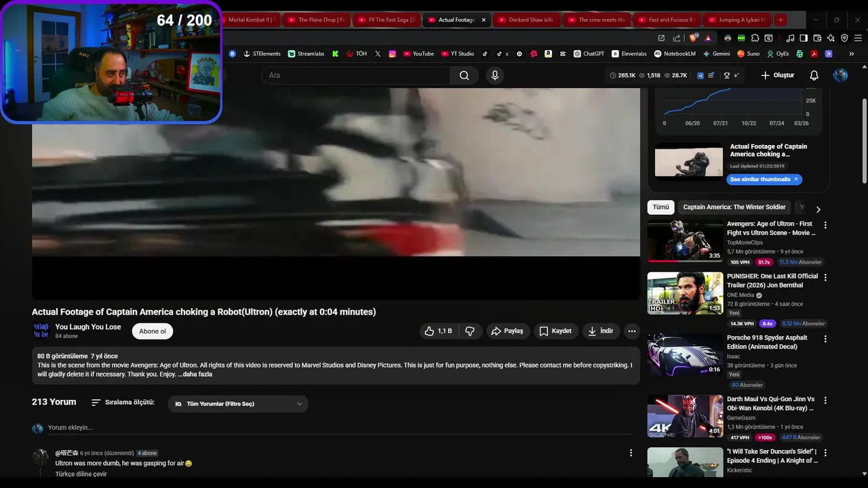
Task: Open more actions next to İndir
Action: pyautogui.click(x=632, y=331)
